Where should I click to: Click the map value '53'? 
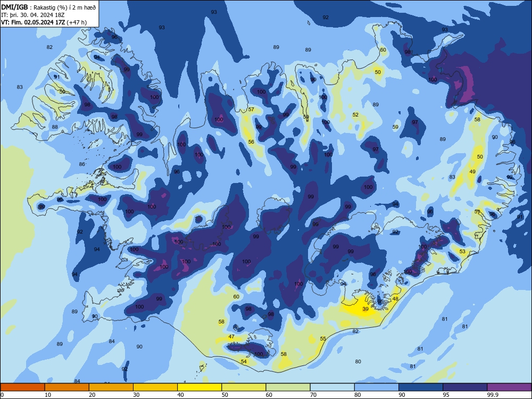(462, 252)
